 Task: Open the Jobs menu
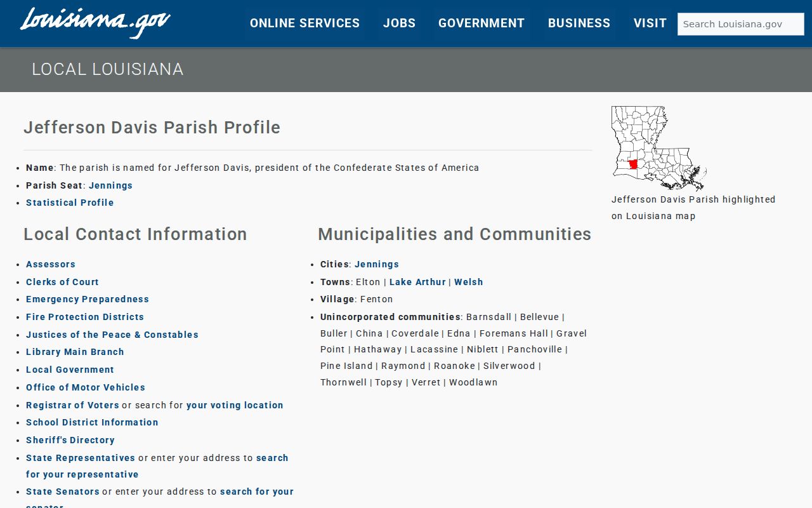click(x=399, y=23)
